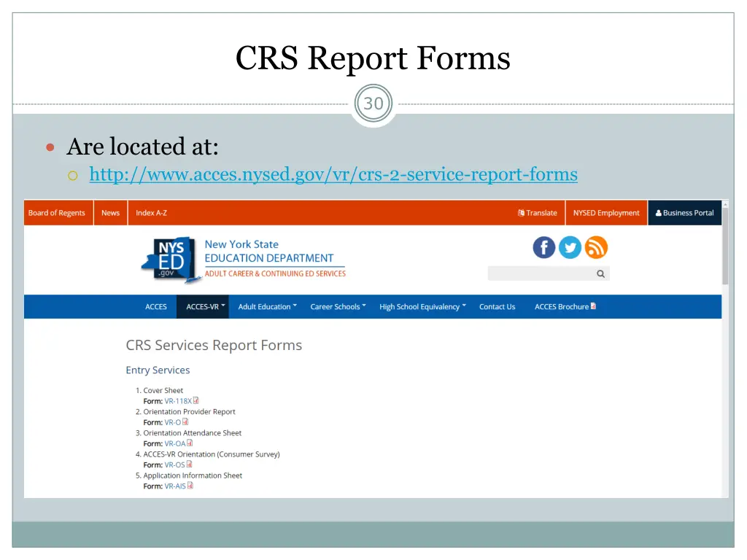Click ACCES-VR Orientation (Consumer Survey) item
The width and height of the screenshot is (747, 560).
212,454
